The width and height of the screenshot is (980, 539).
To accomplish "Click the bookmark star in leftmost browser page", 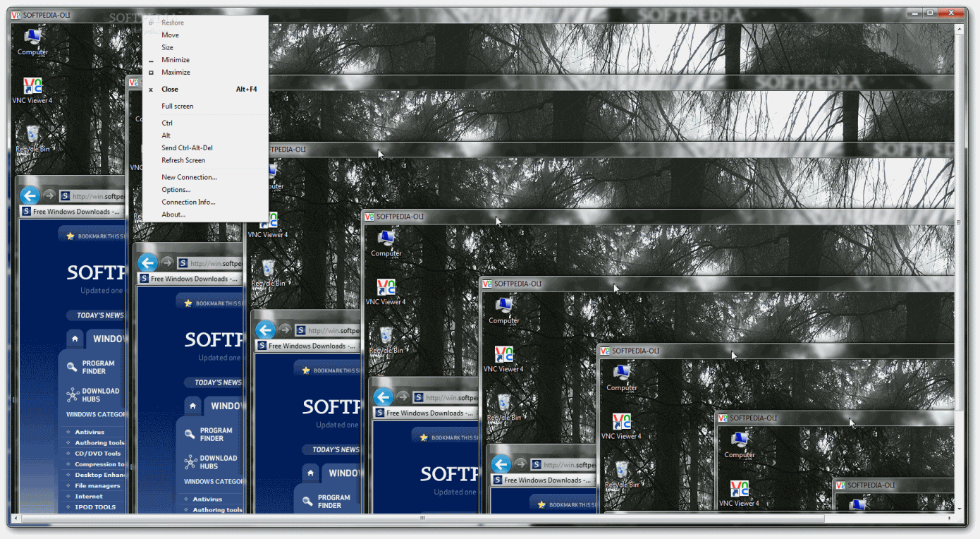I will pos(70,236).
